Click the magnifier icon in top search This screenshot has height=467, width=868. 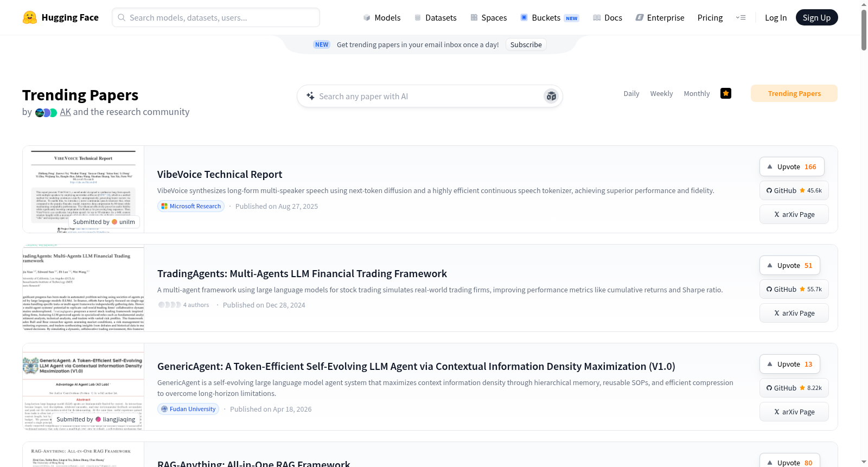[122, 17]
